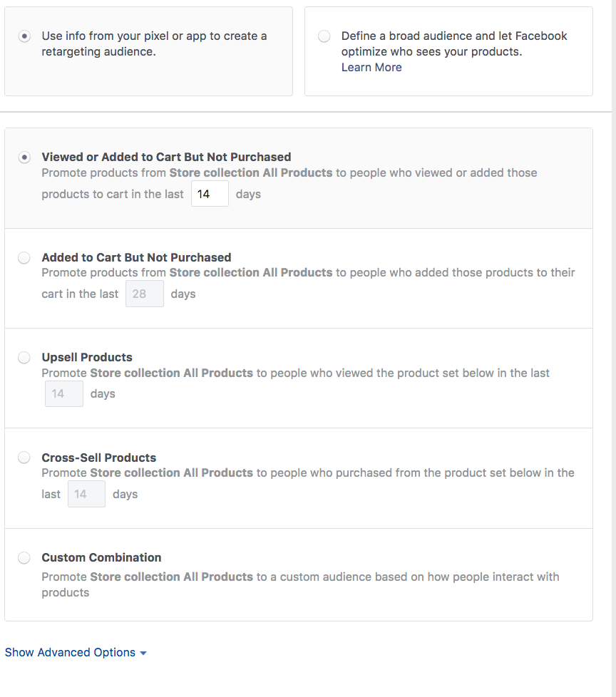616x697 pixels.
Task: Select Added to Cart But Not Purchased
Action: 24,258
